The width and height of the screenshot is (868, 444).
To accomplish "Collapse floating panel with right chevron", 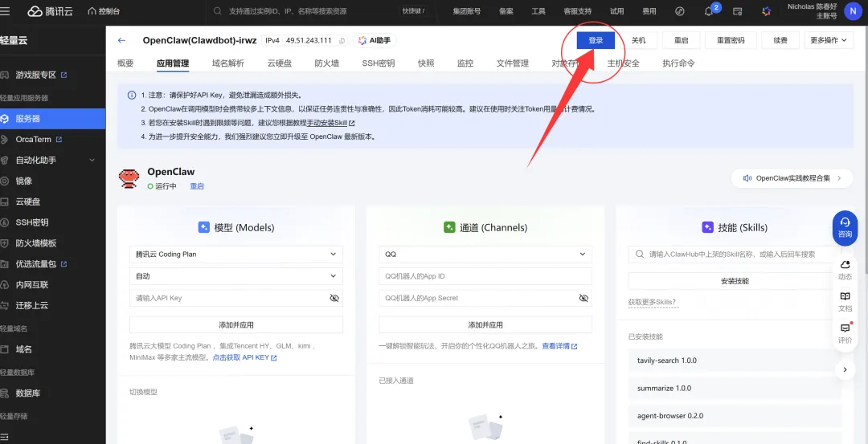I will 845,369.
